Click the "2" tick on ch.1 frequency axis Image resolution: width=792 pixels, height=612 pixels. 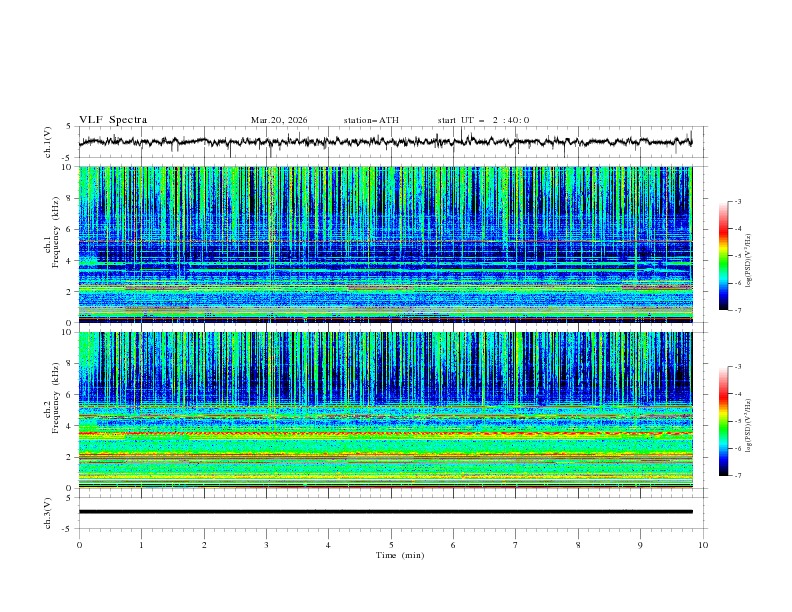[x=71, y=291]
